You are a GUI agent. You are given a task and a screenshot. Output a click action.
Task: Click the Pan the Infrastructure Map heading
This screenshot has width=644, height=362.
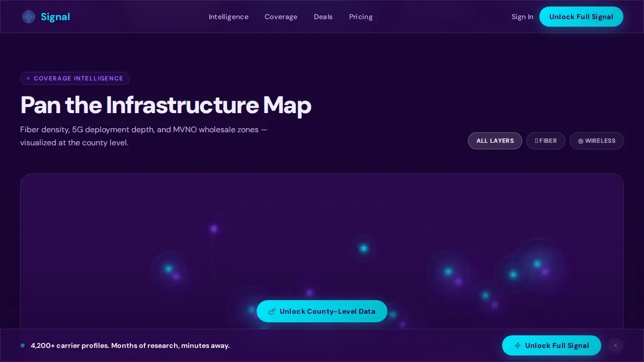(166, 105)
